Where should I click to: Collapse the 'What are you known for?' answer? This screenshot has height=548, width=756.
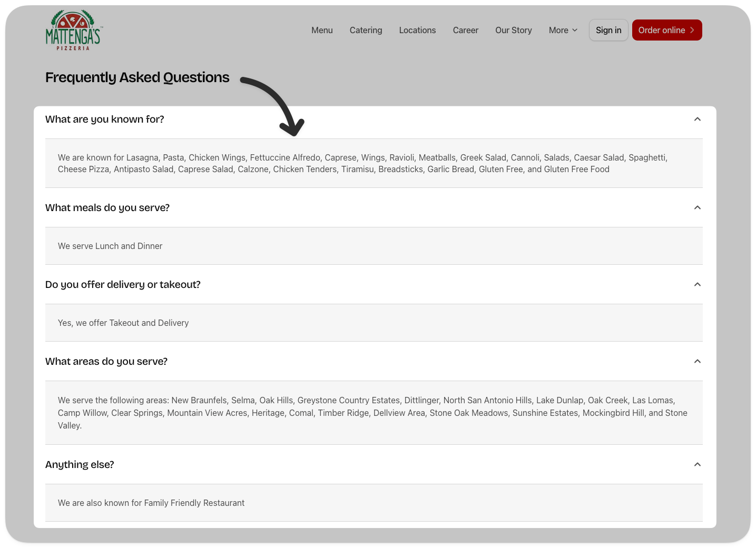click(698, 119)
